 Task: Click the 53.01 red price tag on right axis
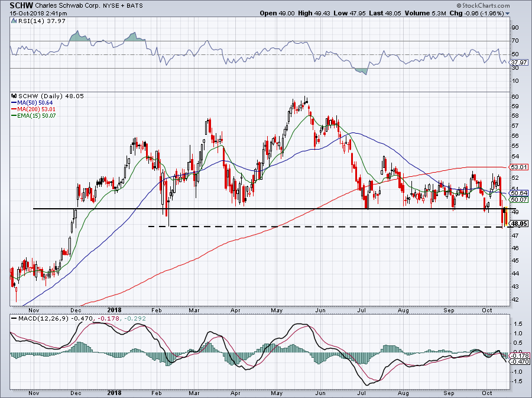point(519,167)
